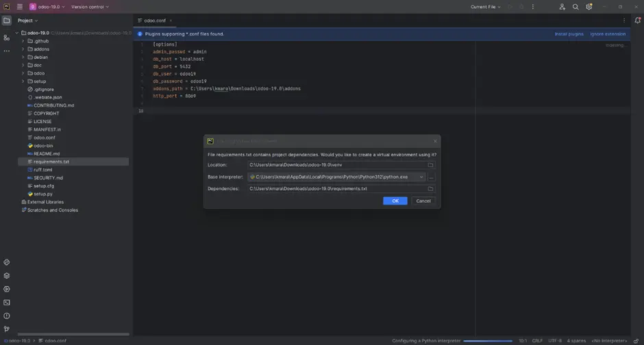Open the notifications bell
Screen dimensions: 644x345
pos(637,20)
